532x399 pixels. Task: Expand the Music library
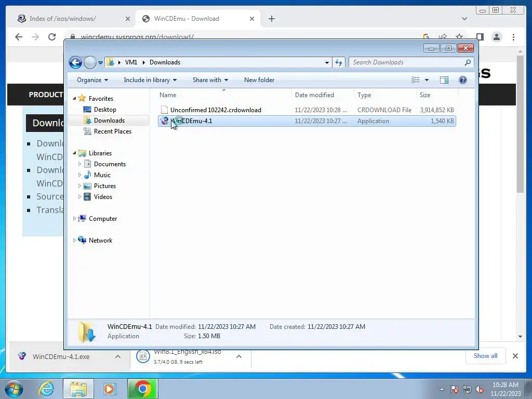pyautogui.click(x=79, y=175)
